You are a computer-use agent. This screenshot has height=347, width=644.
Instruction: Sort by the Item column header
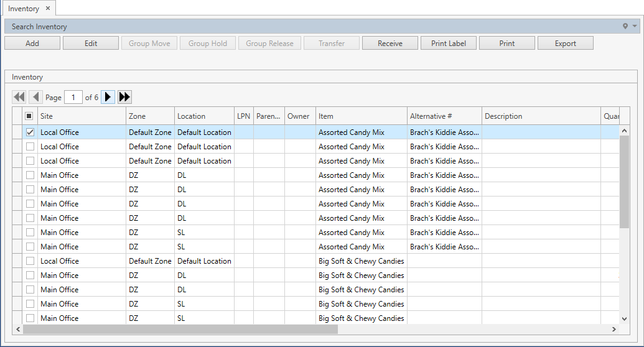click(x=361, y=116)
